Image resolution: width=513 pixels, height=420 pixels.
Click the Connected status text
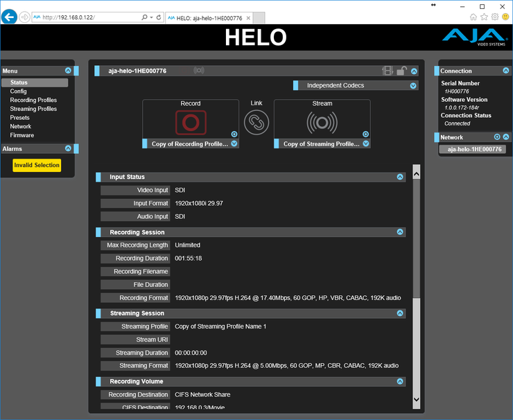457,123
